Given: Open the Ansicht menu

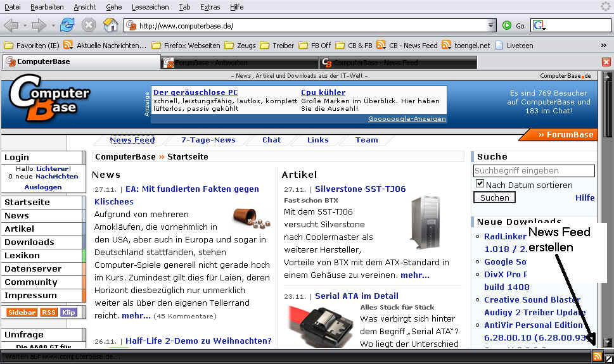Looking at the screenshot, I should 84,7.
